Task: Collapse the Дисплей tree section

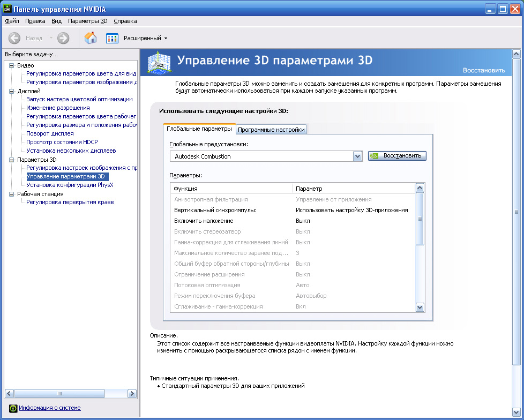Action: point(12,91)
